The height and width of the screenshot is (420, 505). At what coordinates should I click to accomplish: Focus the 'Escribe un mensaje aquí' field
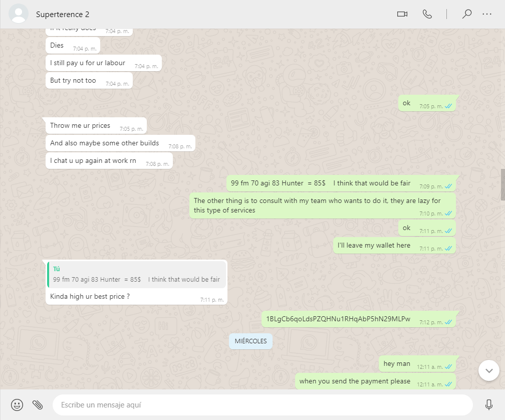point(263,405)
